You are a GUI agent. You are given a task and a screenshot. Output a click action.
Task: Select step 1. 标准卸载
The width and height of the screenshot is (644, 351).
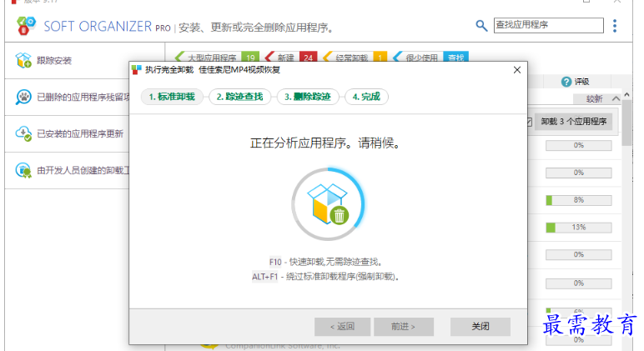(172, 97)
